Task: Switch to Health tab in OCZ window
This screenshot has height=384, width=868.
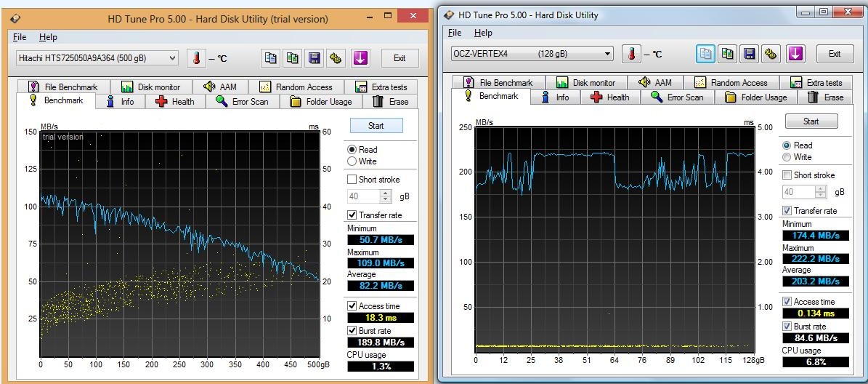Action: click(x=610, y=97)
